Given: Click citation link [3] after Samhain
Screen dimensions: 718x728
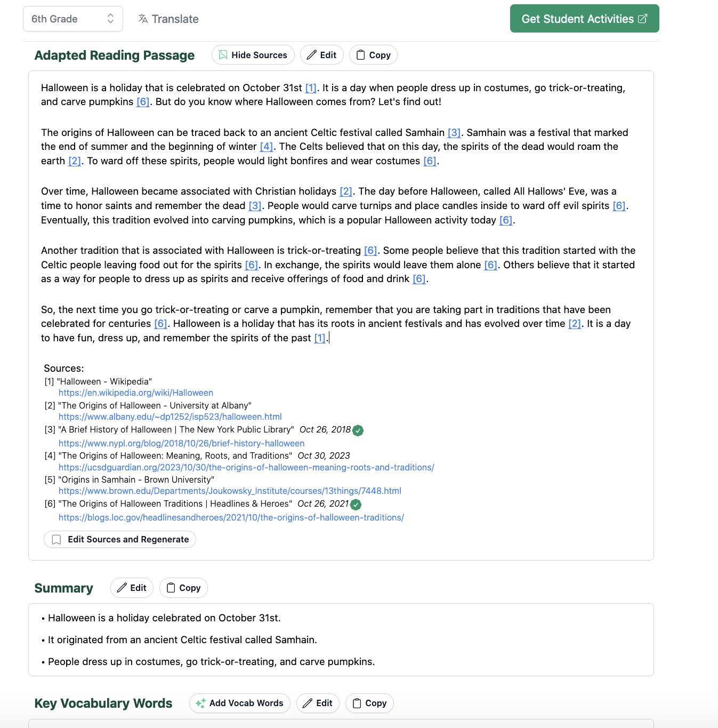Looking at the screenshot, I should [454, 132].
